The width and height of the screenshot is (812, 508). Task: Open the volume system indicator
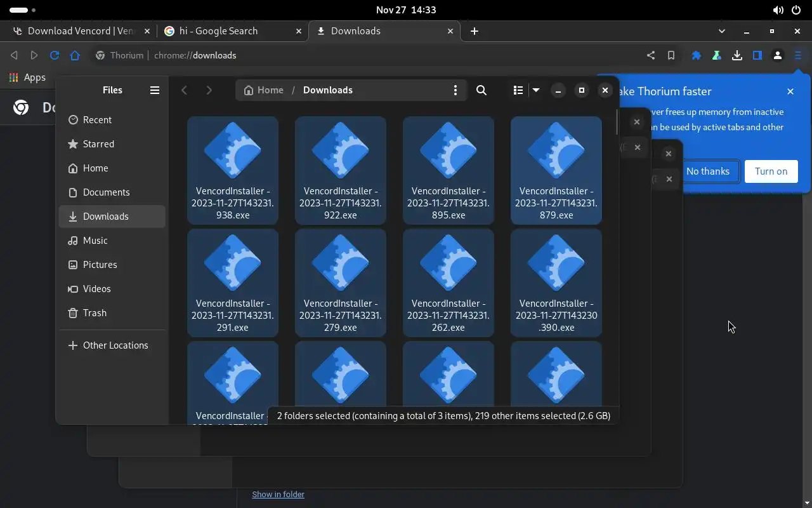click(x=778, y=10)
